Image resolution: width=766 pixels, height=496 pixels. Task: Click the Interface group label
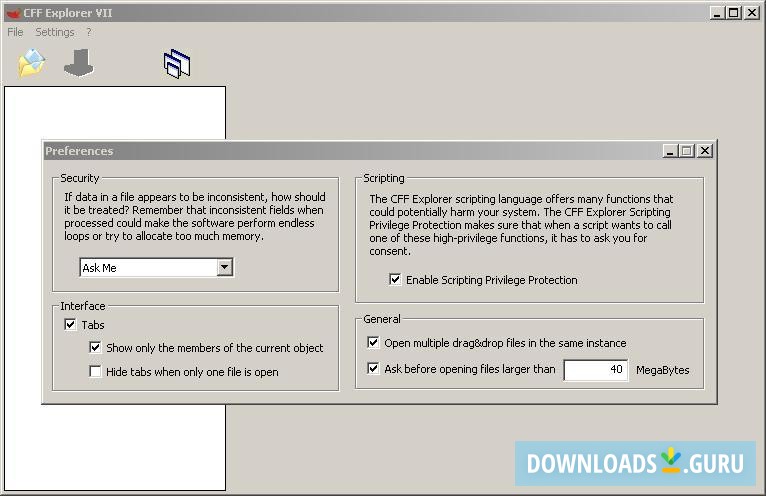[x=83, y=306]
